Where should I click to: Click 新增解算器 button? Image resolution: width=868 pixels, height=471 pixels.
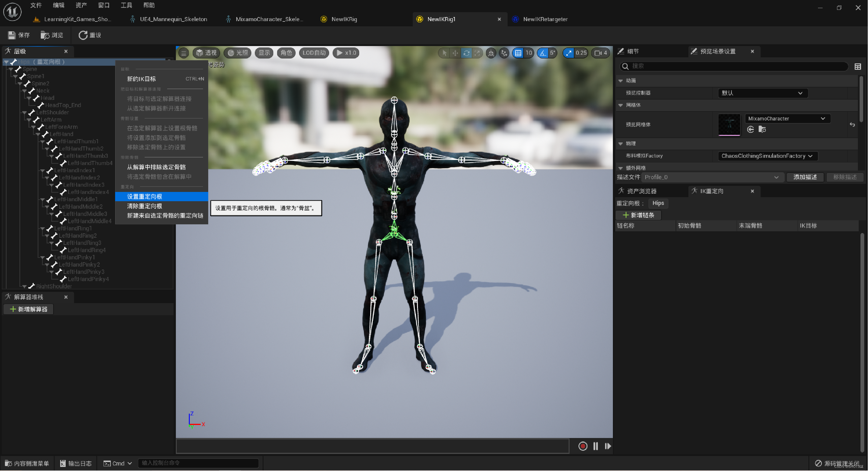(29, 309)
